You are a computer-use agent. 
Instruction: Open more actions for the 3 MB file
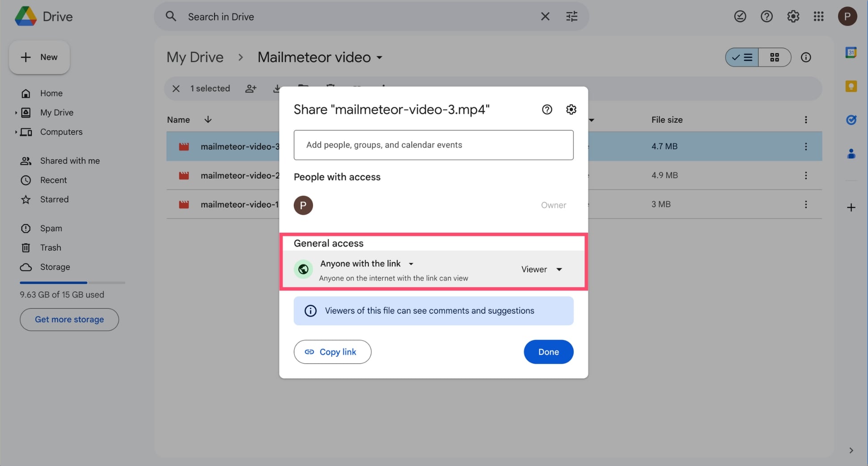click(x=806, y=204)
